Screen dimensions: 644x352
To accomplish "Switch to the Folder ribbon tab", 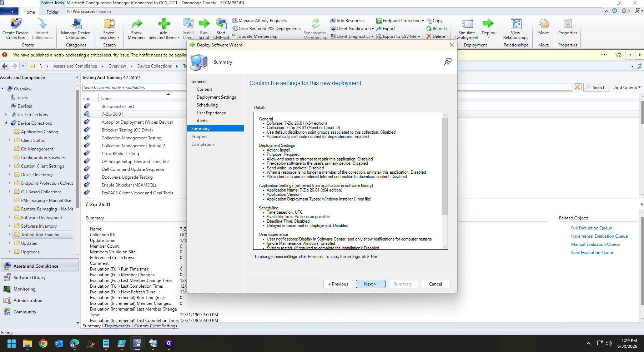I will (x=52, y=12).
